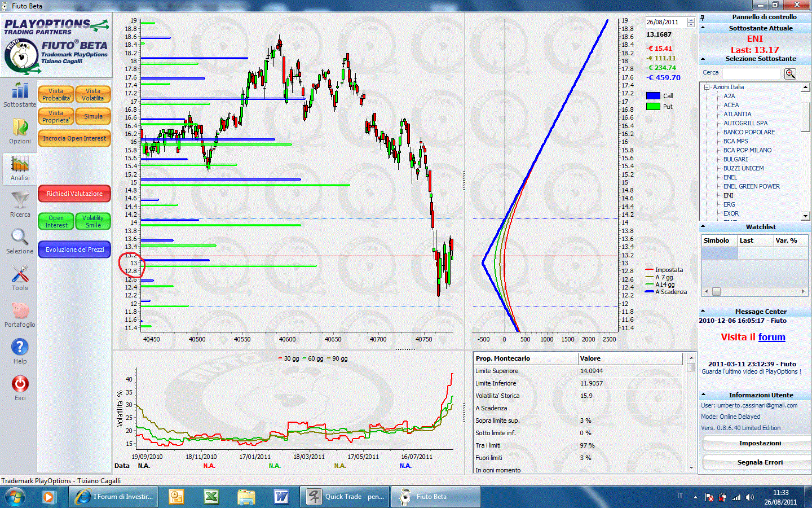Click the Richiedi Valutazione red button
This screenshot has width=812, height=508.
pos(74,194)
